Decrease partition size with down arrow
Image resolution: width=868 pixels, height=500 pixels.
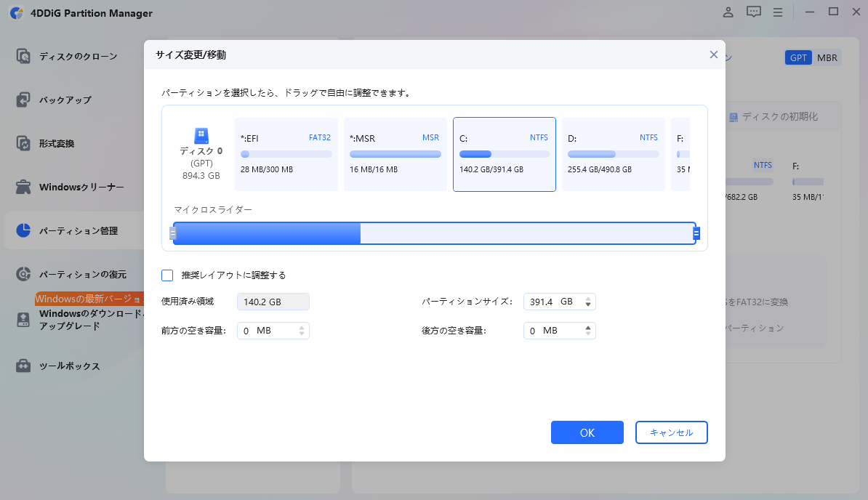click(x=588, y=305)
